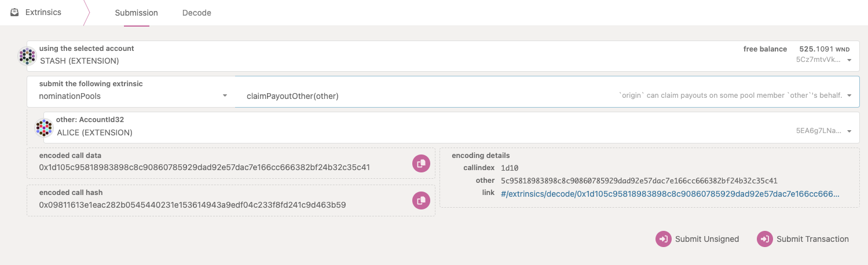The width and height of the screenshot is (868, 265).
Task: Click the encoded call data hex value
Action: [x=204, y=168]
